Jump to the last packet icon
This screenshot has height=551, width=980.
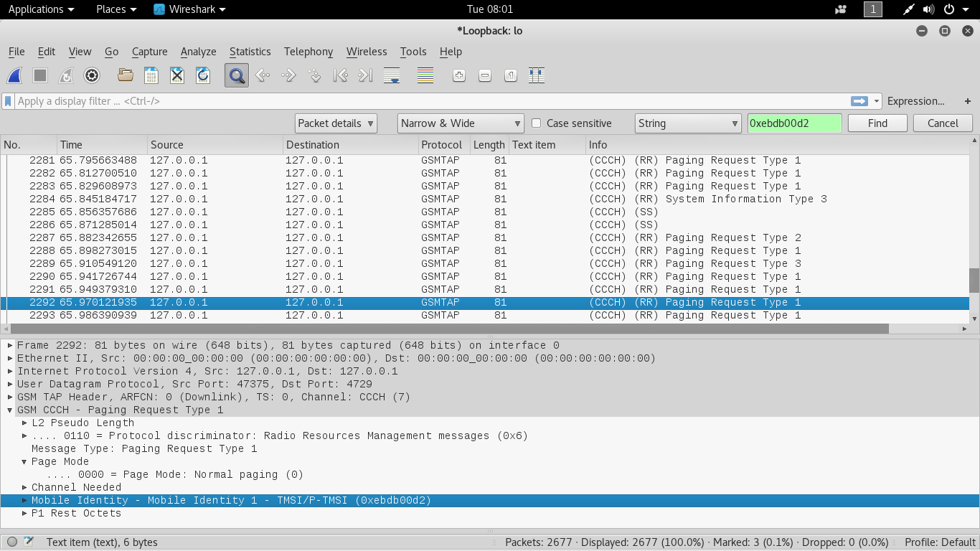365,75
